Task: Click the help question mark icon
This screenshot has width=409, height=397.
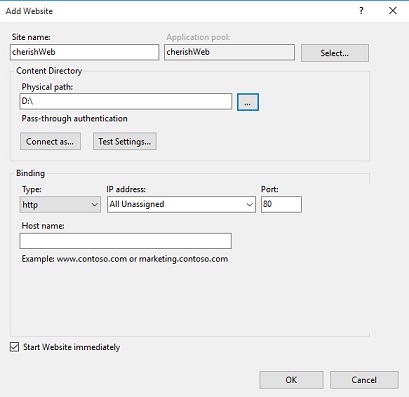Action: coord(361,11)
